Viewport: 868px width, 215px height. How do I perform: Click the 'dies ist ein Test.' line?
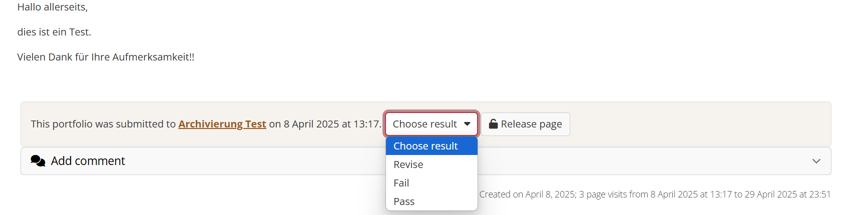pyautogui.click(x=54, y=32)
